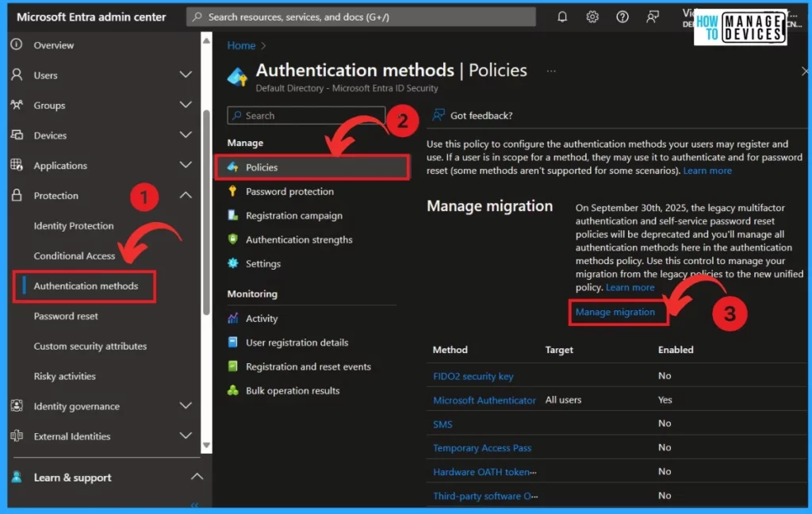This screenshot has width=812, height=514.
Task: Click the Settings gear icon under Manage
Action: click(233, 263)
